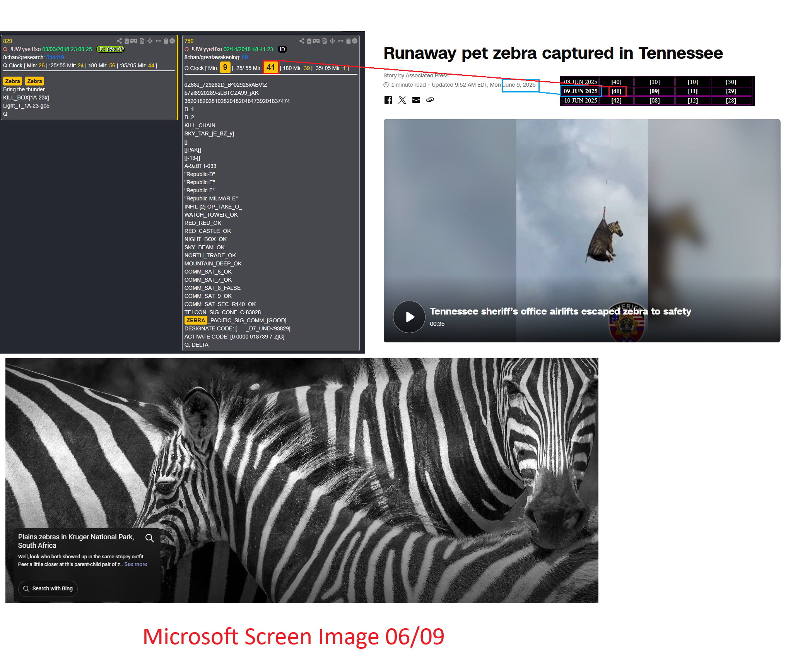This screenshot has width=793, height=672.
Task: Click the ID: 85cc02 badge
Action: pyautogui.click(x=111, y=49)
